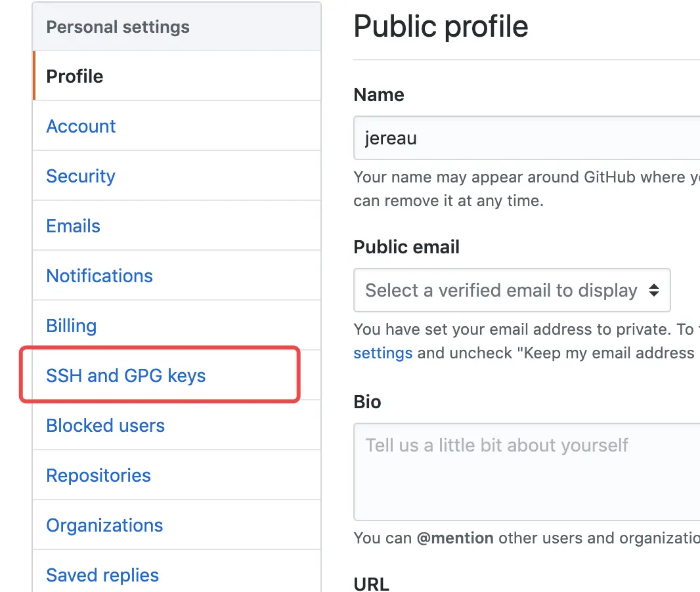Image resolution: width=700 pixels, height=592 pixels.
Task: Click the Personal settings sidebar header
Action: pos(118,27)
